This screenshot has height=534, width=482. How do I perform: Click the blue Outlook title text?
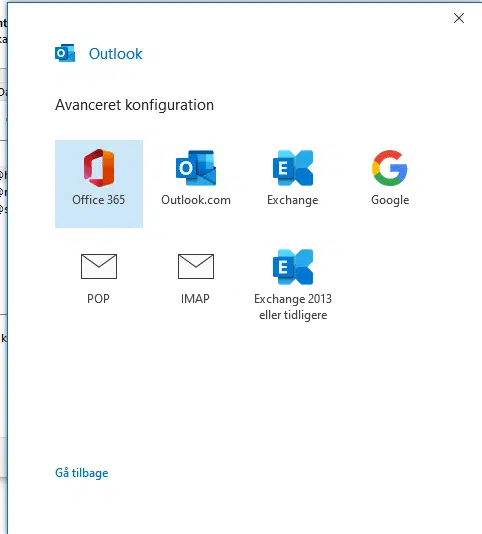[x=116, y=54]
